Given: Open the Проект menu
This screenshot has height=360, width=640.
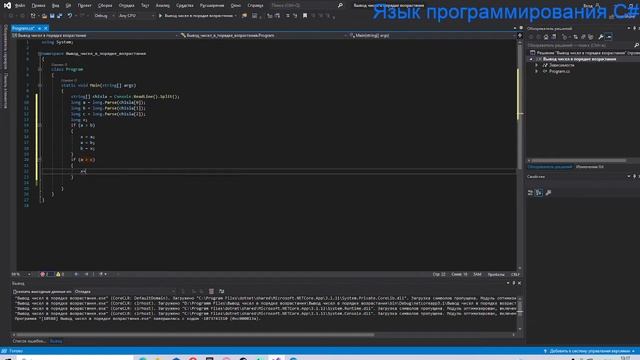Looking at the screenshot, I should click(x=84, y=6).
